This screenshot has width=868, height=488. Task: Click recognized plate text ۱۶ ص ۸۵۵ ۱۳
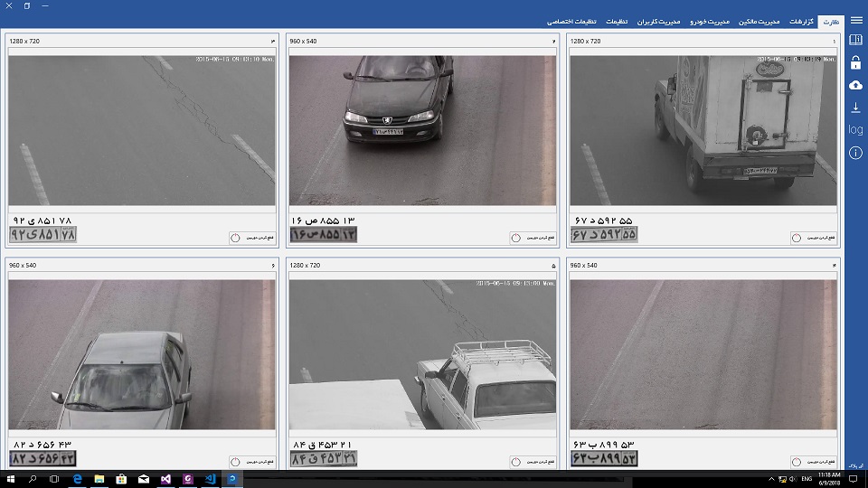pyautogui.click(x=323, y=221)
